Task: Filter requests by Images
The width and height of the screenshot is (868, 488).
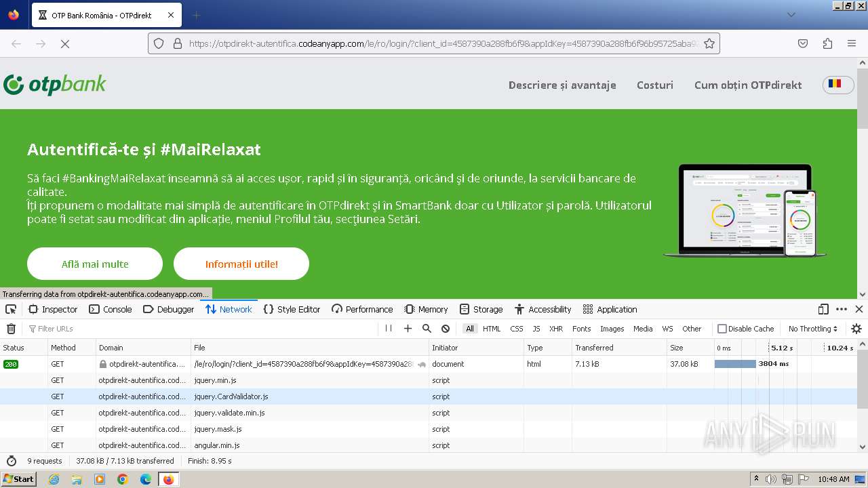Action: point(612,329)
